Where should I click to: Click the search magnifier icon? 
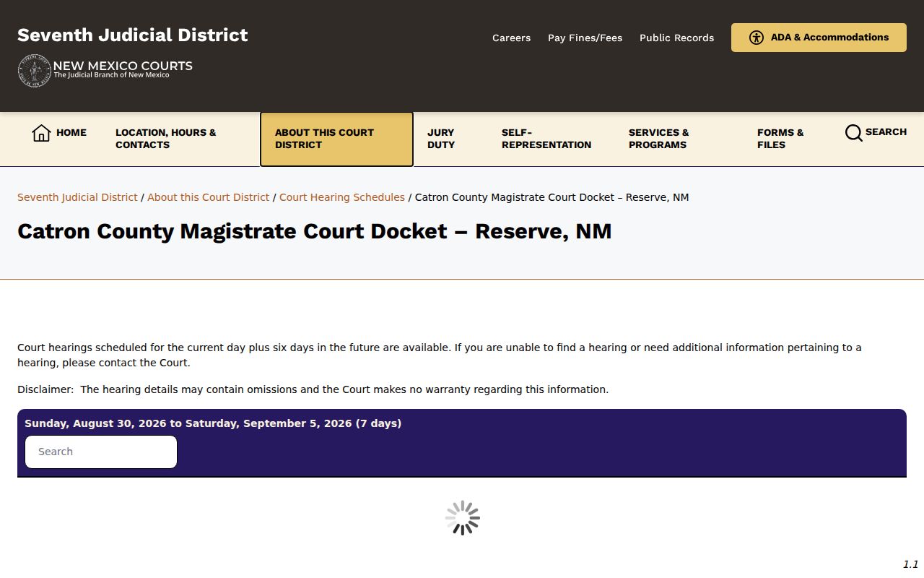tap(853, 133)
